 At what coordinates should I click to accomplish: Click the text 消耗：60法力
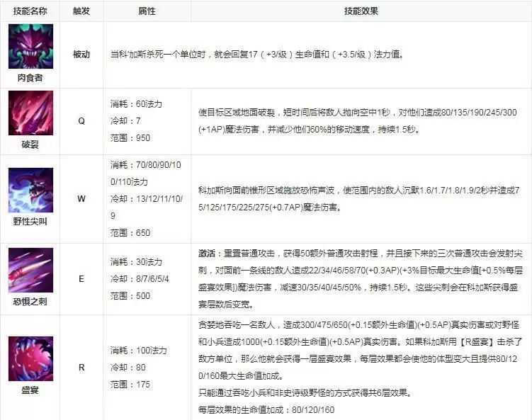(136, 104)
